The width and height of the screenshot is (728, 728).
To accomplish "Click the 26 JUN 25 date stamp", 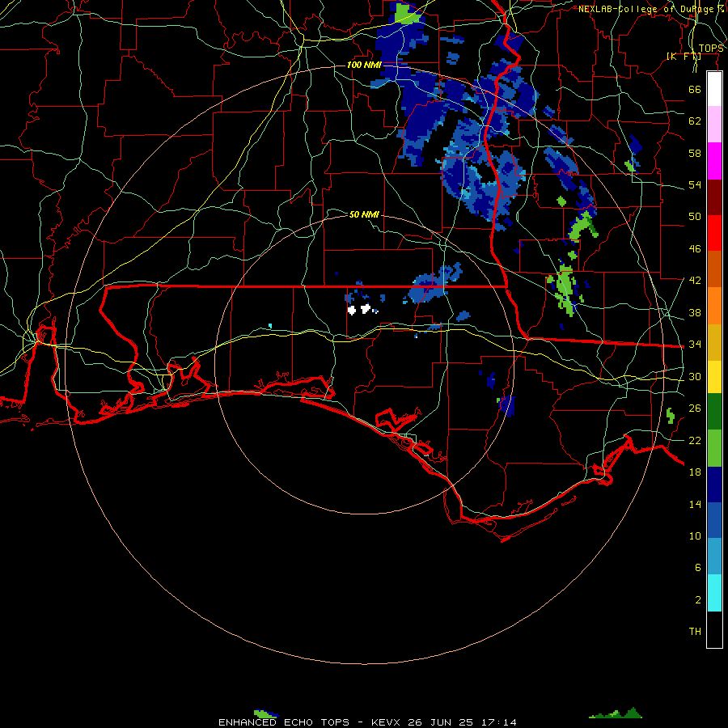I will click(x=440, y=722).
